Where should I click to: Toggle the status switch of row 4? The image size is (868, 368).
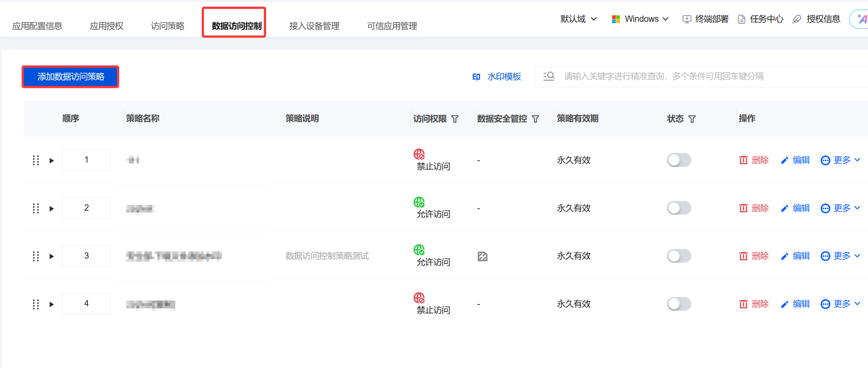pos(679,304)
